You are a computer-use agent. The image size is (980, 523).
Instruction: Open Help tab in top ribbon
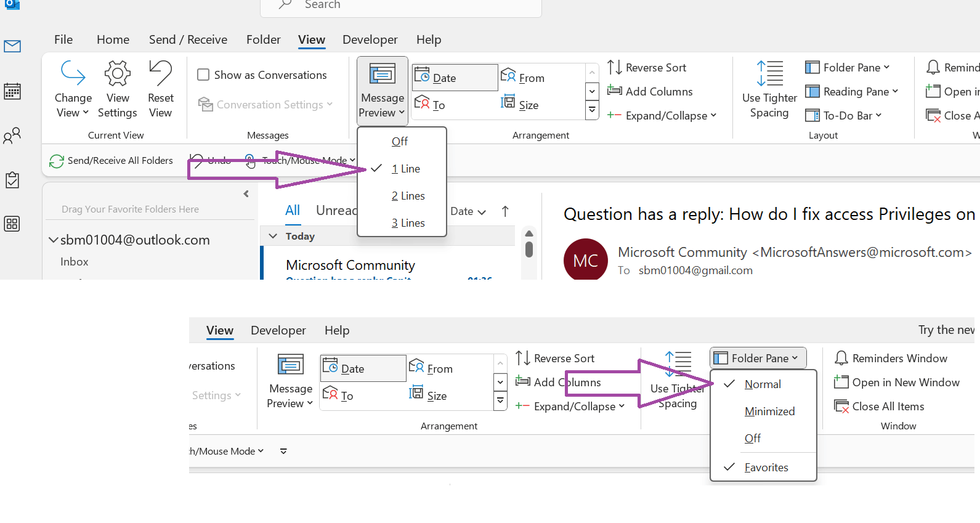[x=429, y=39]
